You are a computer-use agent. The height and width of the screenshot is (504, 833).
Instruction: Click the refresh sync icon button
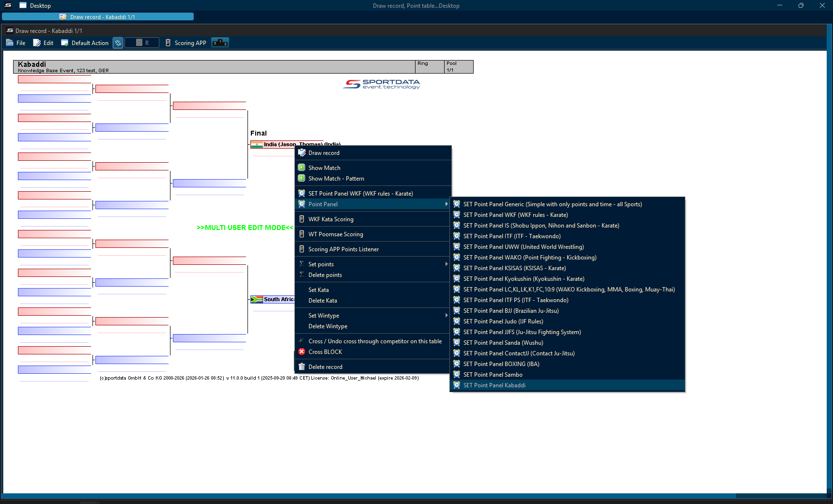pos(118,43)
